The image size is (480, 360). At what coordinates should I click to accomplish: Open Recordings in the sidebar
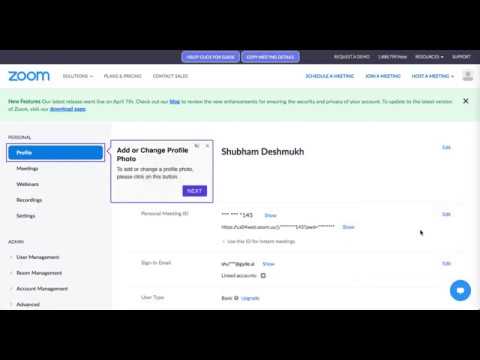tap(29, 200)
